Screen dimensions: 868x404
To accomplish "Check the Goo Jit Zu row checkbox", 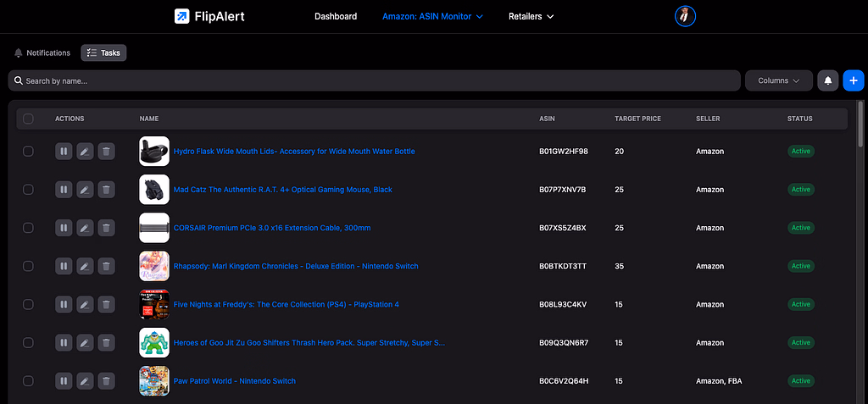I will [28, 342].
